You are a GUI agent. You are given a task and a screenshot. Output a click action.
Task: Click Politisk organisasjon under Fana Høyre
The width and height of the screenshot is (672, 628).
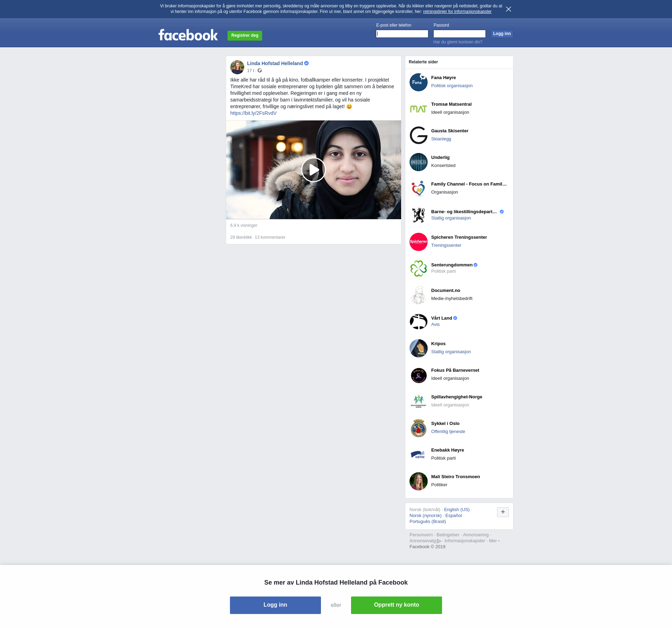[x=452, y=86]
